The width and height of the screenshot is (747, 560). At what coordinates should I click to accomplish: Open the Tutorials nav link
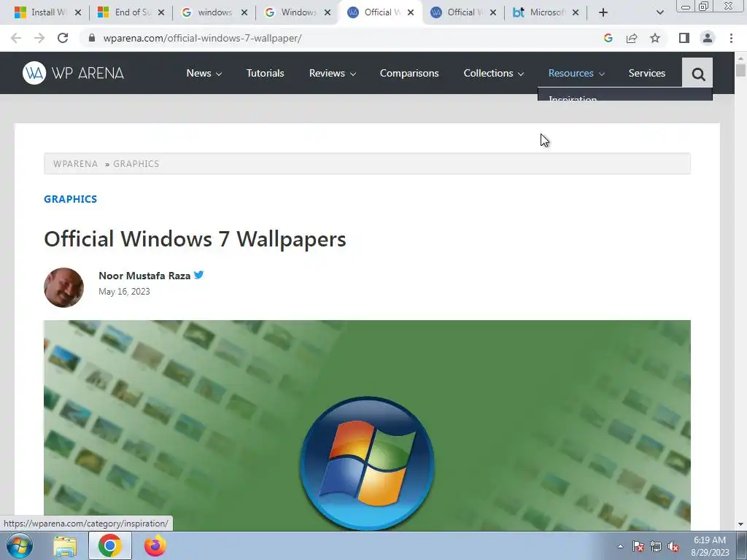click(265, 73)
